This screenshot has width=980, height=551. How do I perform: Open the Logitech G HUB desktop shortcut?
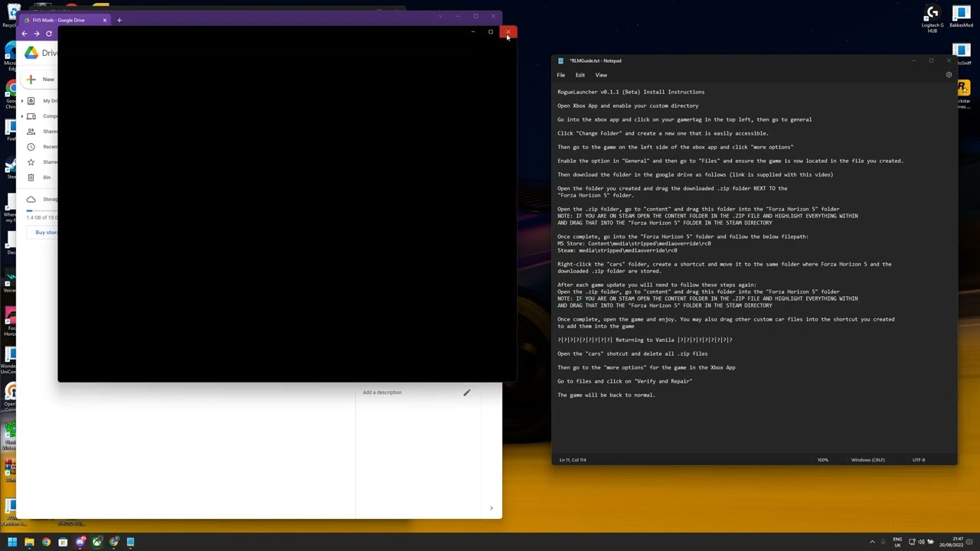click(932, 18)
